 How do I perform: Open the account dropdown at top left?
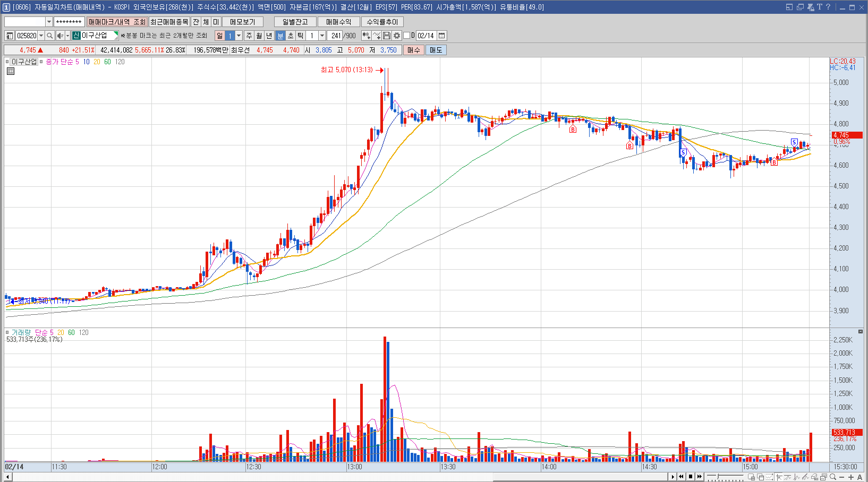tap(49, 22)
